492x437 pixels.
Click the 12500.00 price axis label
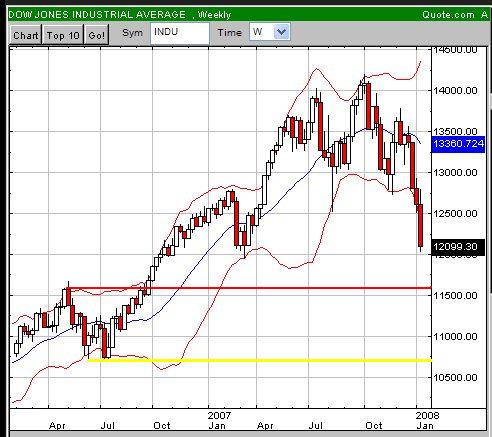pos(455,213)
